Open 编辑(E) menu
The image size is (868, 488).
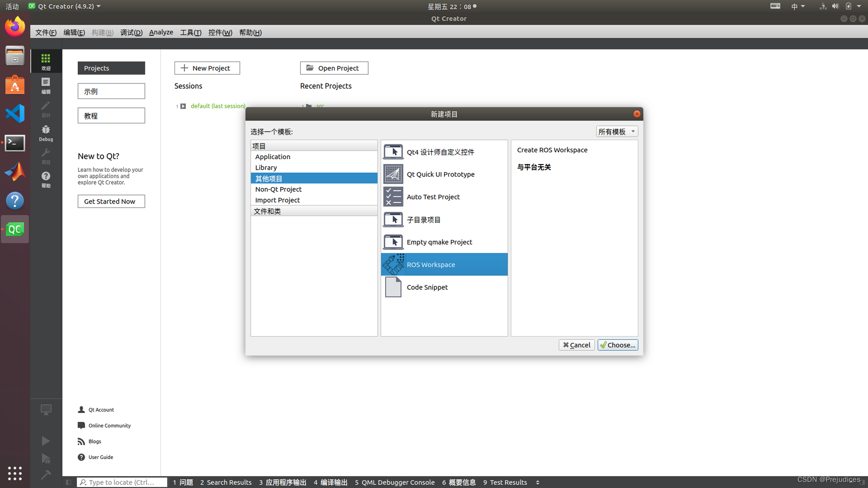click(74, 32)
